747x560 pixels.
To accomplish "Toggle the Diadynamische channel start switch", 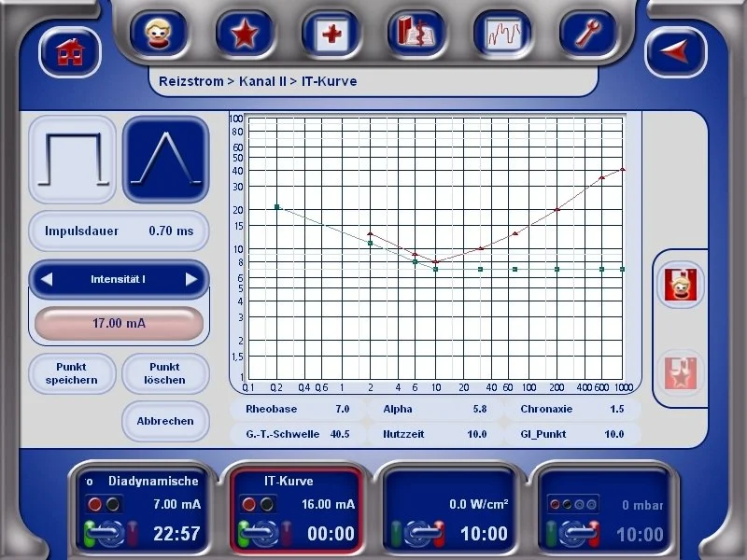I will [111, 533].
